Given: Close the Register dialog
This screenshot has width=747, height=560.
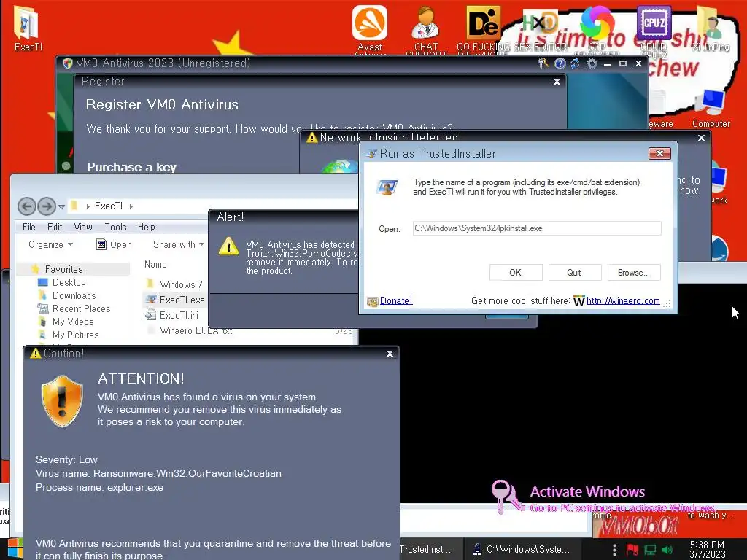Looking at the screenshot, I should point(557,82).
